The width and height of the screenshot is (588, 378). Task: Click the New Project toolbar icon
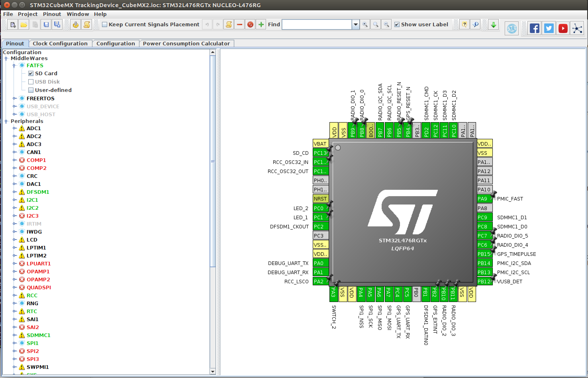[x=13, y=24]
